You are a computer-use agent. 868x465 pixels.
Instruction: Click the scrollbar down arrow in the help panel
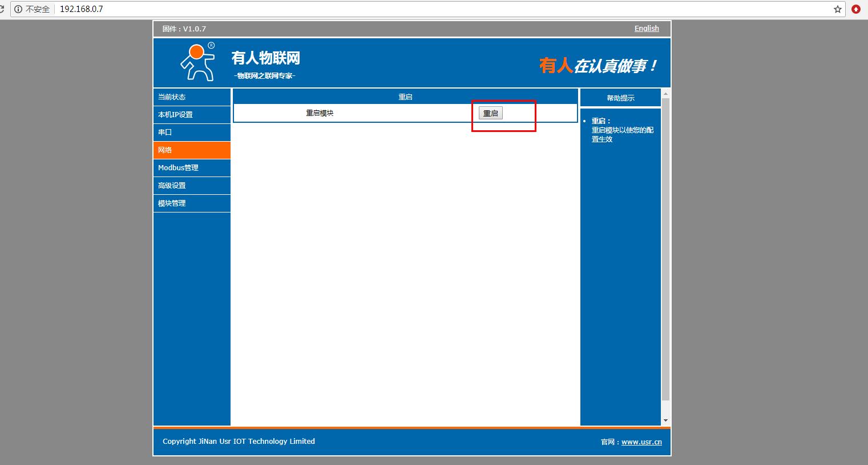coord(665,421)
